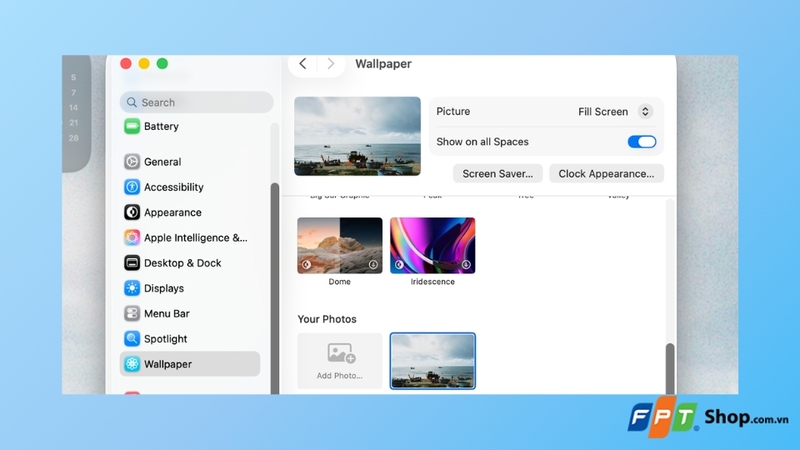This screenshot has height=450, width=800.
Task: Click the Picture label
Action: point(453,111)
